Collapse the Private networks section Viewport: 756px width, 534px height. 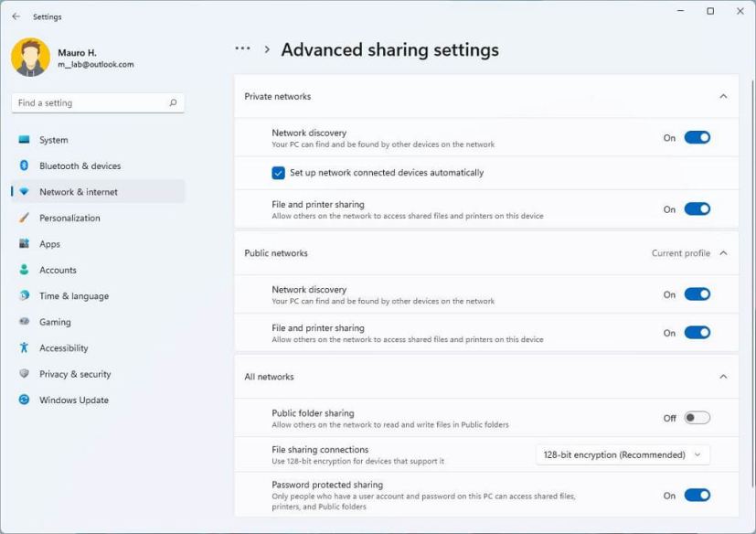[x=724, y=96]
